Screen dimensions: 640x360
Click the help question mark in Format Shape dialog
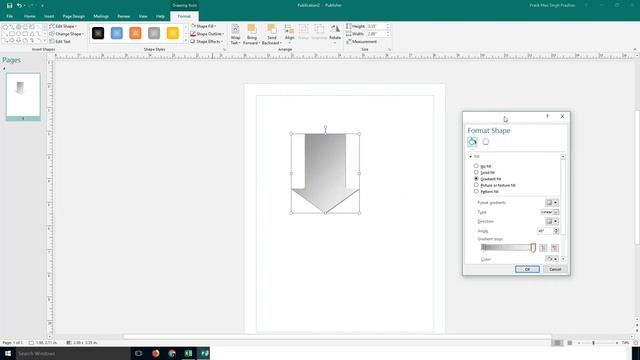(547, 116)
